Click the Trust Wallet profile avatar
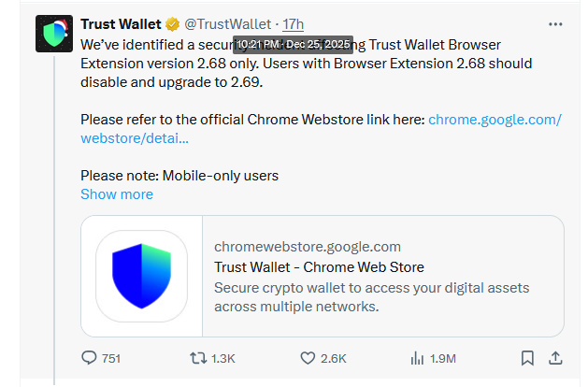 pyautogui.click(x=53, y=35)
